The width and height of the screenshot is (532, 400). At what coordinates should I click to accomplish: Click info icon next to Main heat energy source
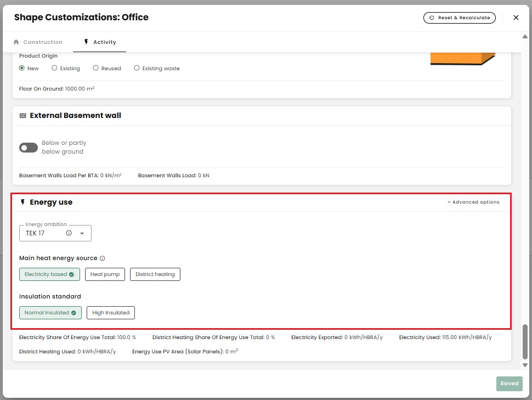(x=103, y=258)
